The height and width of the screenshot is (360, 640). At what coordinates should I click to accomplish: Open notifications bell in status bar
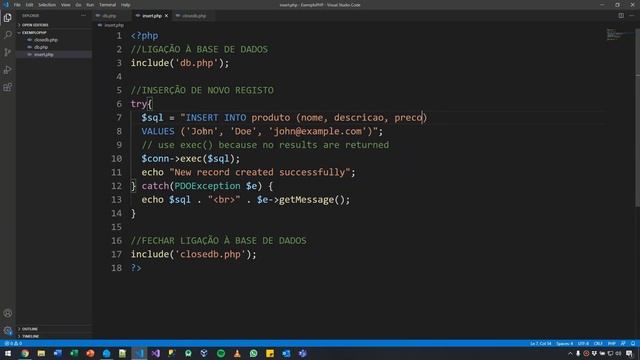[633, 343]
